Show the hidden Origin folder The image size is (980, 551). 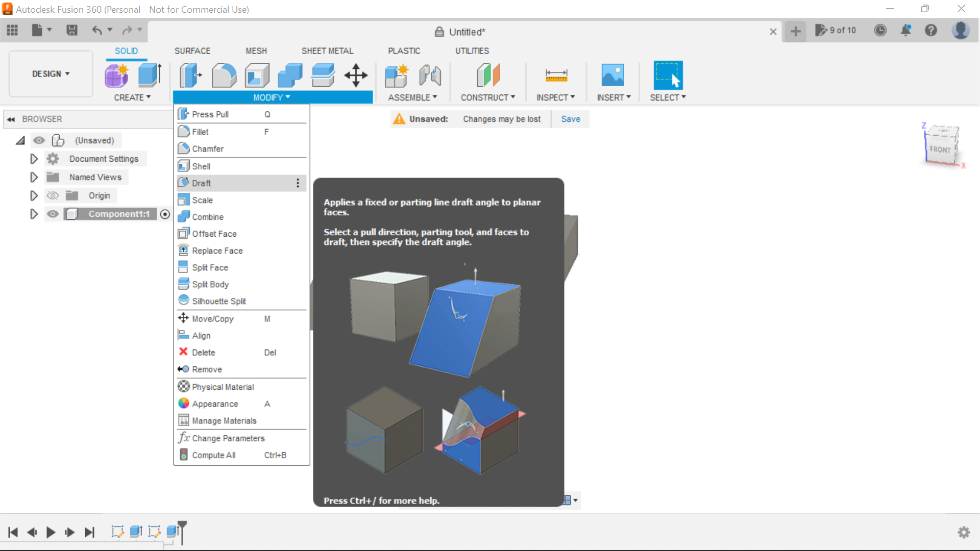coord(53,195)
